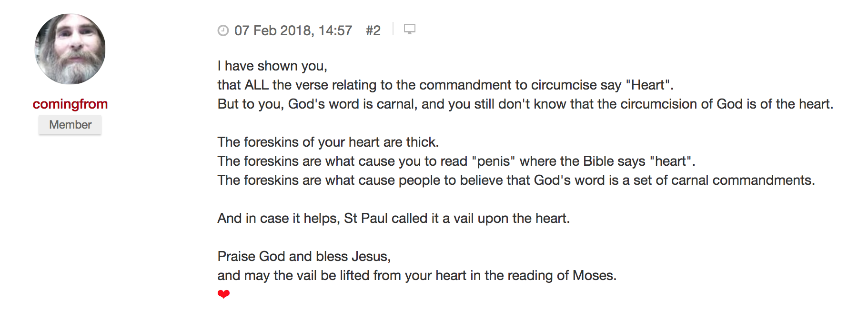Image resolution: width=868 pixels, height=321 pixels.
Task: Click the monitor icon after post number
Action: 409,29
